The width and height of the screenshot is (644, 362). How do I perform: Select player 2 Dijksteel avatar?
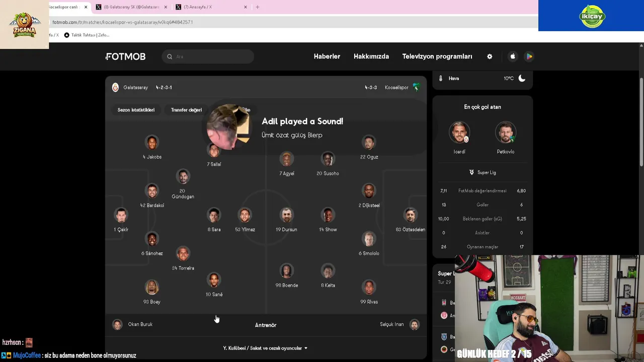click(369, 191)
